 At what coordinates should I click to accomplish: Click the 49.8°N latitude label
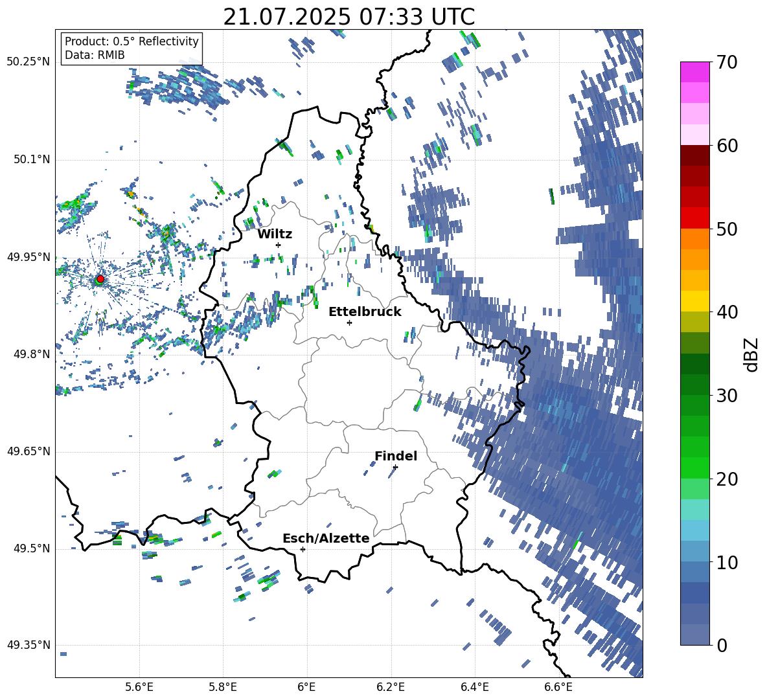click(31, 354)
